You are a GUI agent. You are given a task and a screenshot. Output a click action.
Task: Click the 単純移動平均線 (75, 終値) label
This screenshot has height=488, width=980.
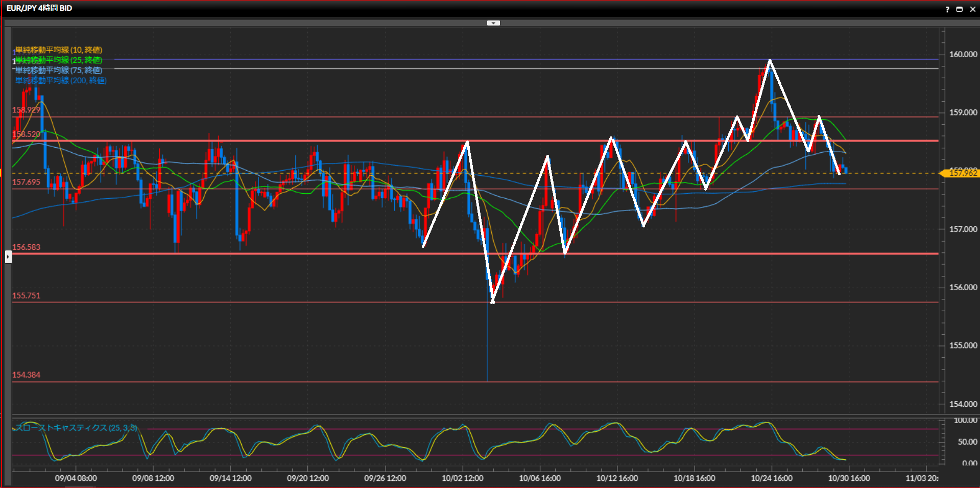(59, 70)
